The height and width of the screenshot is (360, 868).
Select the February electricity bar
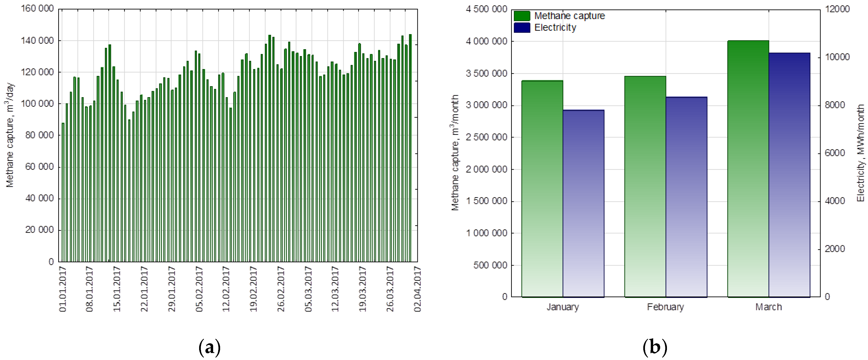686,197
